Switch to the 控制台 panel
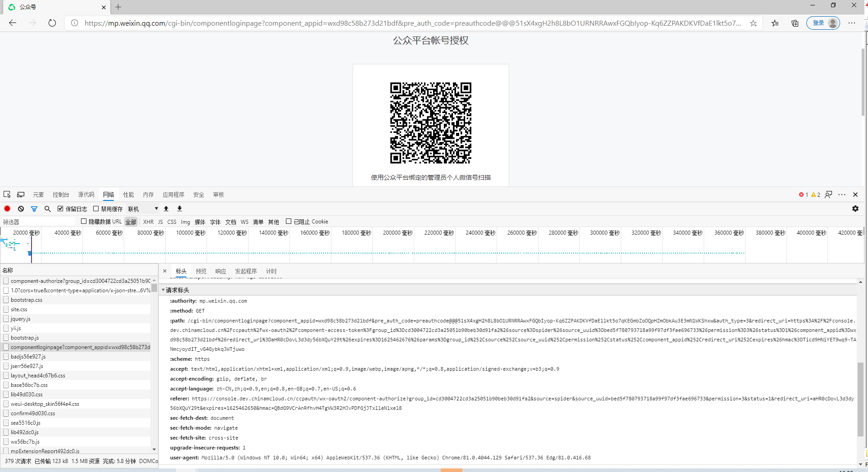This screenshot has height=472, width=868. [x=61, y=195]
